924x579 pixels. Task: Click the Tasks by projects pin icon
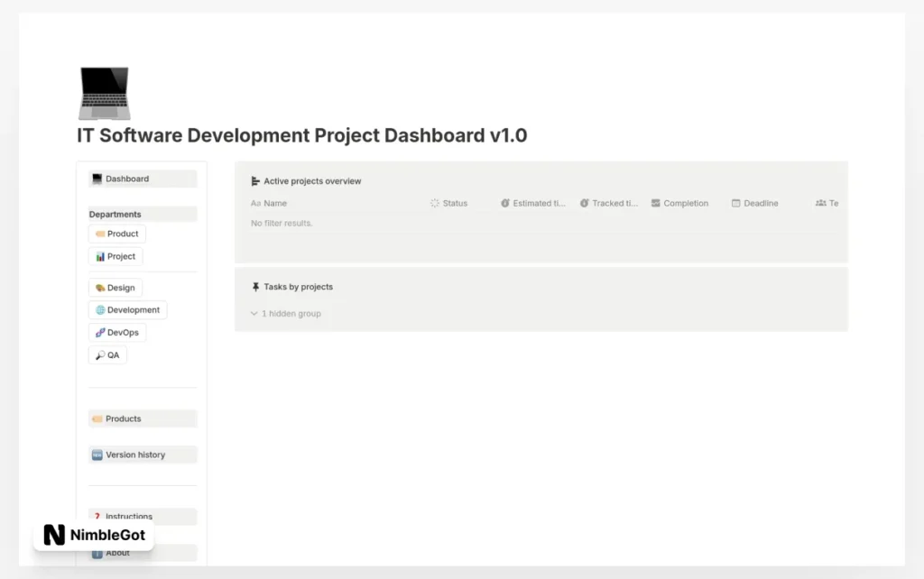255,287
